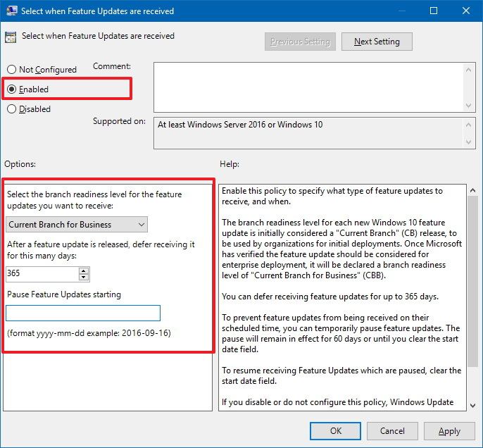Open the Current Branch for Business dropdown
This screenshot has height=448, width=483.
[x=77, y=225]
